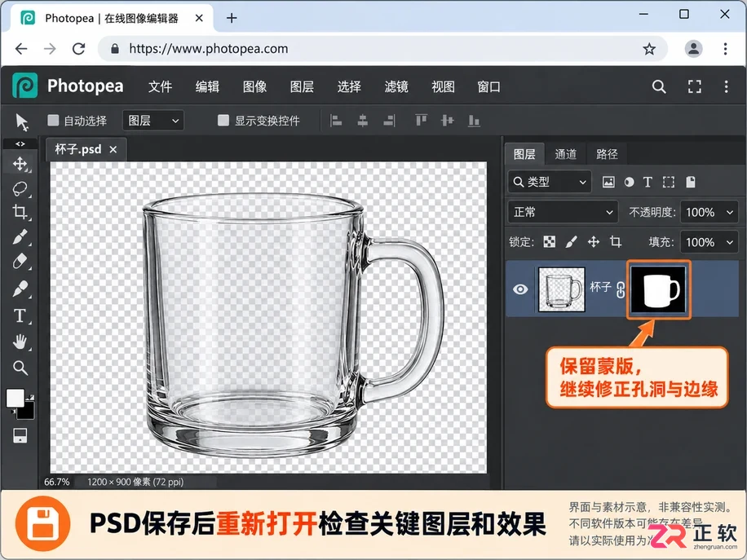
Task: Toggle Photopea fullscreen mode
Action: 695,86
